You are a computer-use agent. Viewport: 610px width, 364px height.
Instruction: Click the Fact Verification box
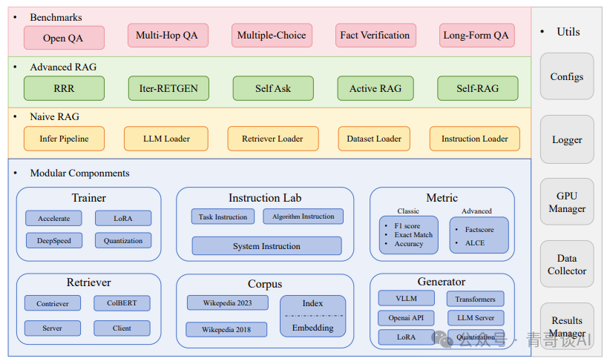click(x=375, y=36)
